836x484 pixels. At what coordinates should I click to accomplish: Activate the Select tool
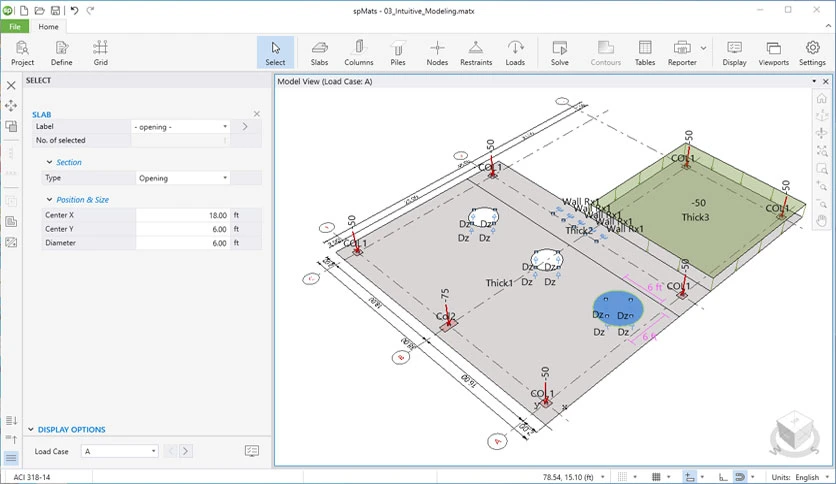(275, 53)
